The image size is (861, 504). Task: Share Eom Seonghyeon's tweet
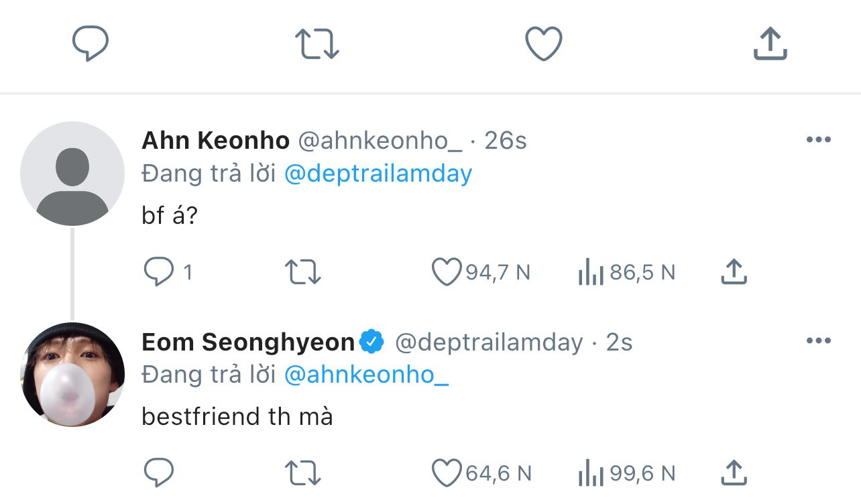coord(734,473)
